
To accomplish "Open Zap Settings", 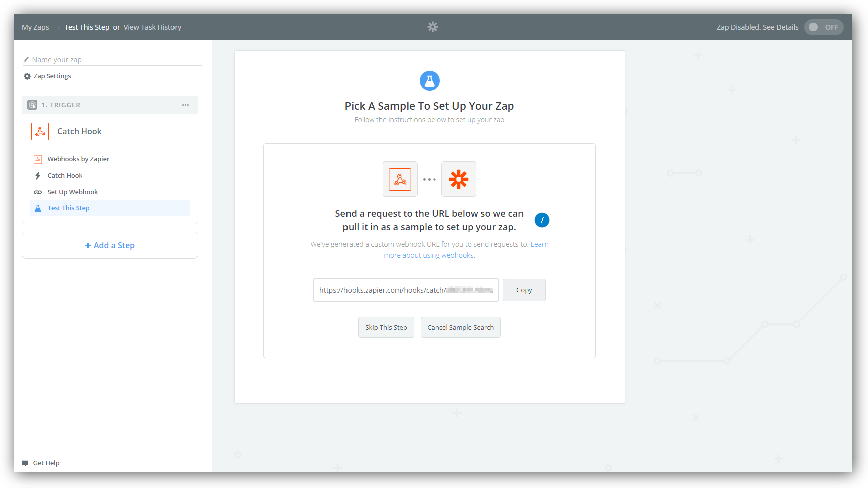I will click(52, 76).
